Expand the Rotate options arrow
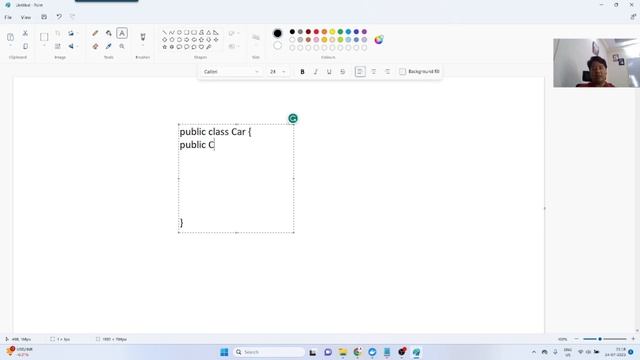Image resolution: width=640 pixels, height=360 pixels. 78,33
